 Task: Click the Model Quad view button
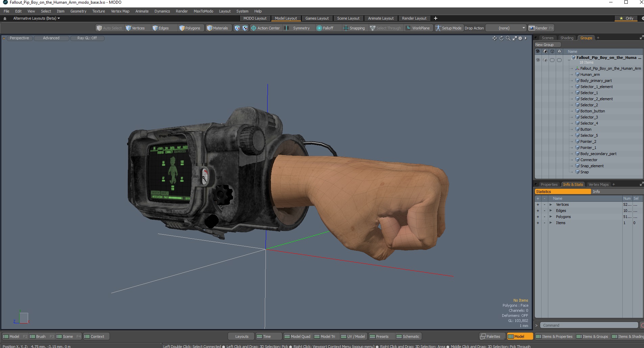297,336
